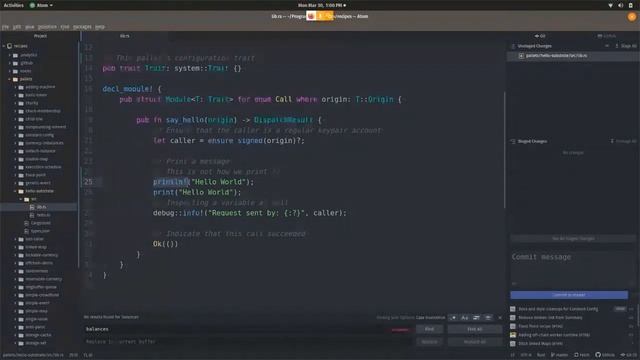
Task: Collapse the pallets folder
Action: [10, 79]
